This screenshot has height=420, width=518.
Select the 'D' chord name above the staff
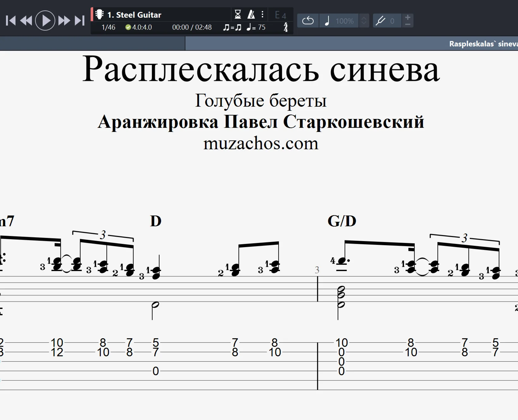[x=156, y=221]
